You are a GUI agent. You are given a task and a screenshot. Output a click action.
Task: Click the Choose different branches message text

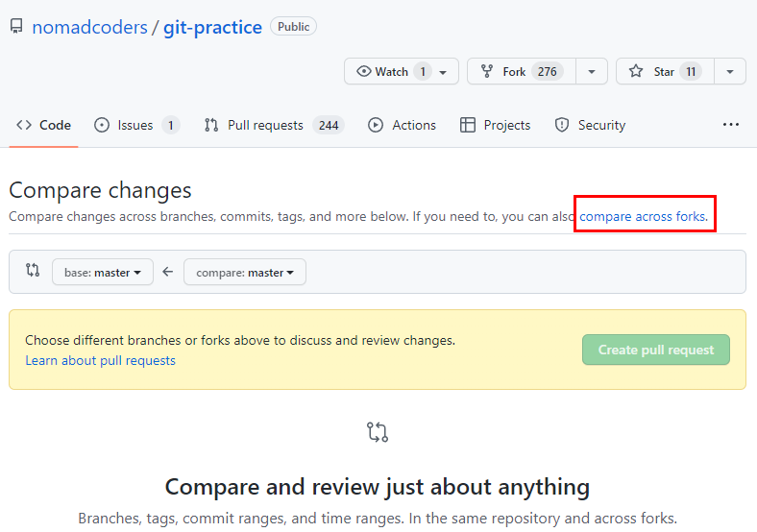tap(240, 340)
